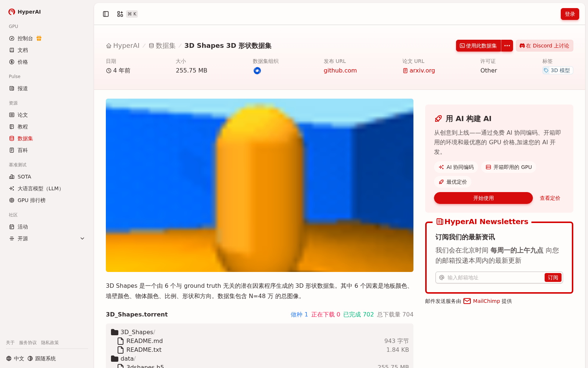The height and width of the screenshot is (368, 588).
Task: Click the 正在下载 0 count
Action: [x=326, y=314]
